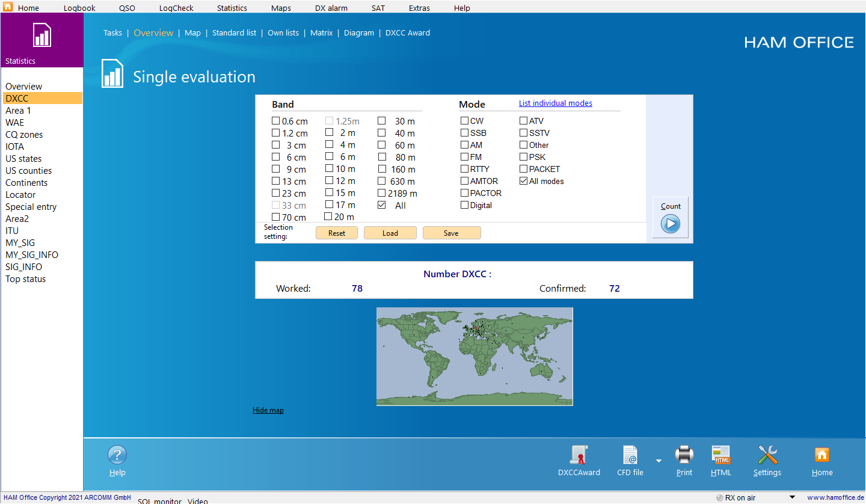Check the 6 m band checkbox
The image size is (866, 504).
tap(330, 156)
